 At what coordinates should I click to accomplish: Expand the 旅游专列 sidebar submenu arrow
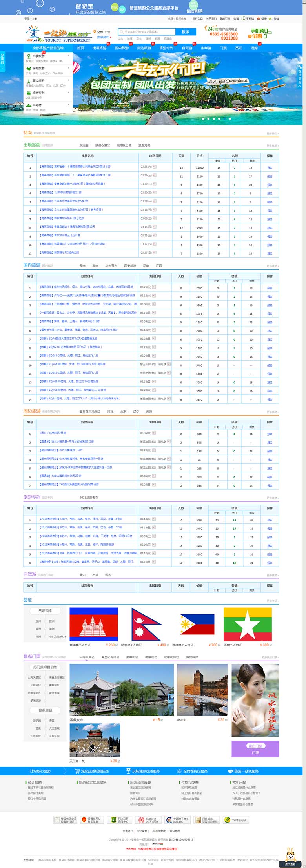coord(68,93)
